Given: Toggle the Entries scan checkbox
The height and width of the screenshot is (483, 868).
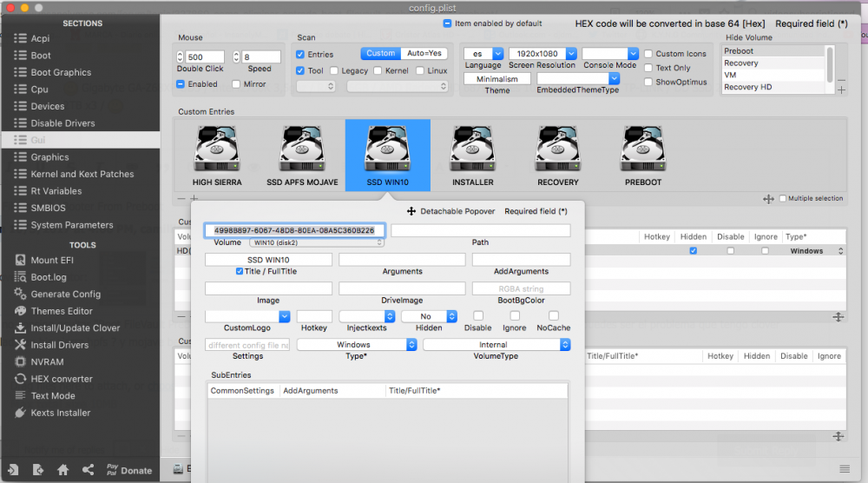Looking at the screenshot, I should tap(300, 54).
